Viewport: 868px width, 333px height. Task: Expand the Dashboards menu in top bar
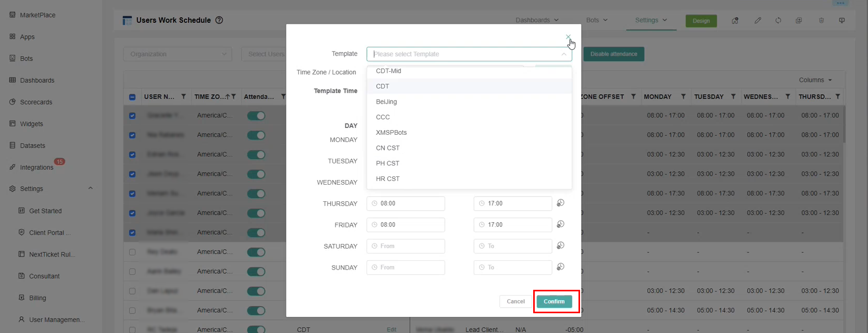pyautogui.click(x=537, y=20)
